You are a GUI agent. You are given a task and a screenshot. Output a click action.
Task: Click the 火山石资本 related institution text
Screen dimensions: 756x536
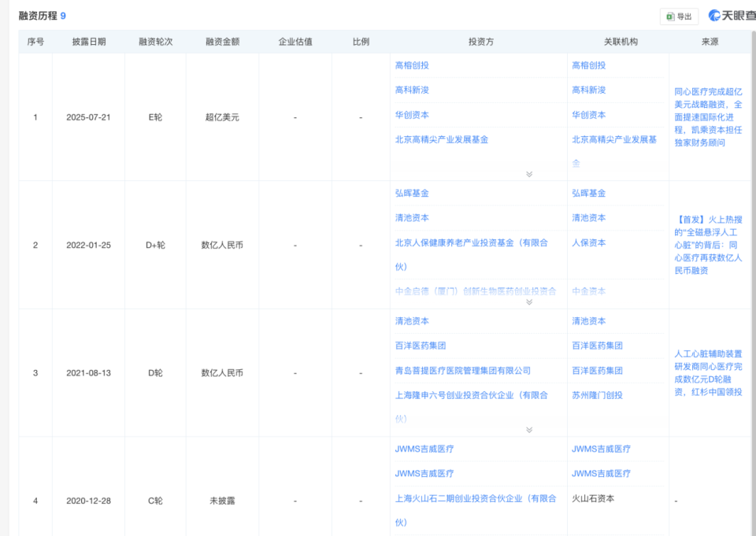pos(593,498)
